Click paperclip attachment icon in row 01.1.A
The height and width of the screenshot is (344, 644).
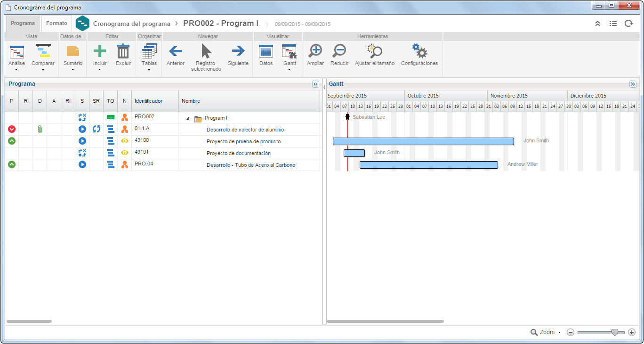point(40,129)
